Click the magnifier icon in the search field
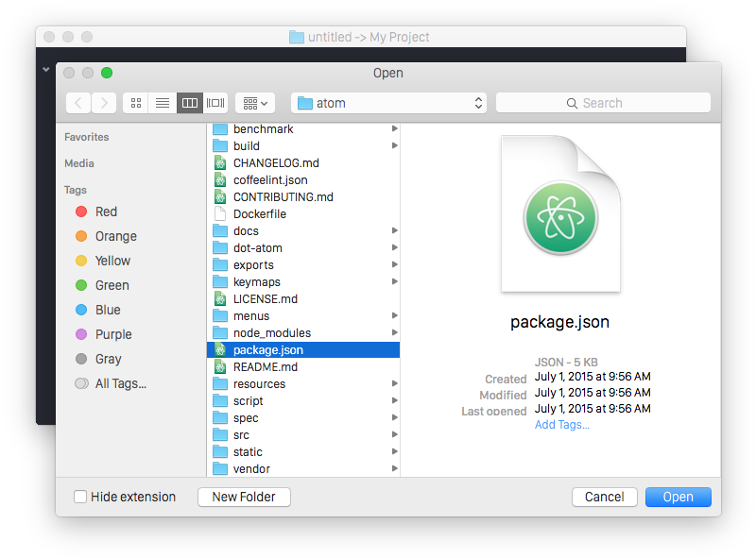Image resolution: width=756 pixels, height=558 pixels. (572, 102)
